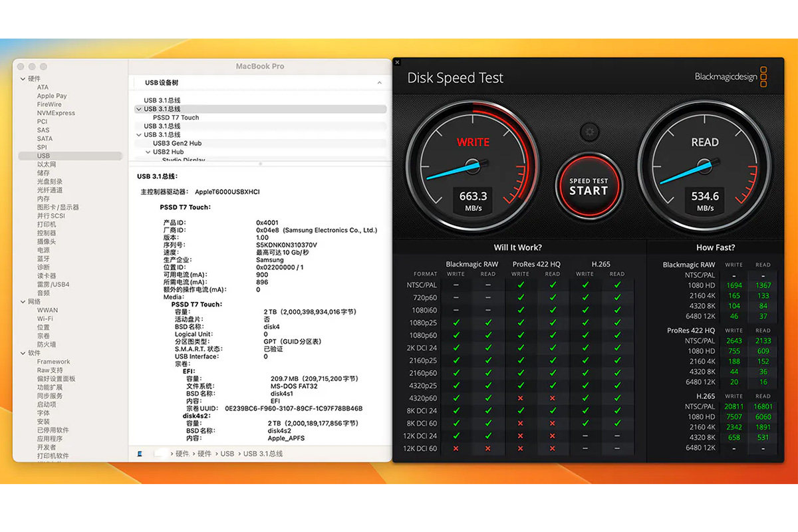Click the MS-DOS FAT32 file system value
The width and height of the screenshot is (798, 532).
(295, 386)
